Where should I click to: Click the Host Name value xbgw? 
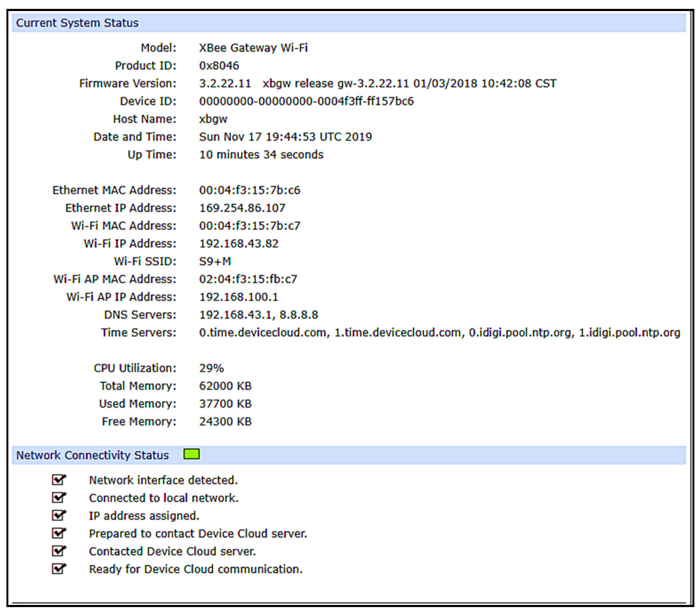click(213, 119)
